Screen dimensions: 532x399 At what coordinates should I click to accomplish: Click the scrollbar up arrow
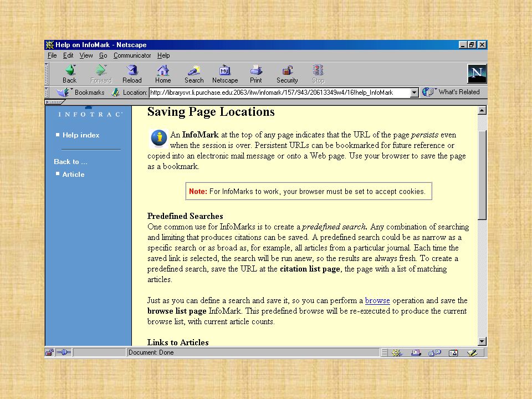[482, 110]
